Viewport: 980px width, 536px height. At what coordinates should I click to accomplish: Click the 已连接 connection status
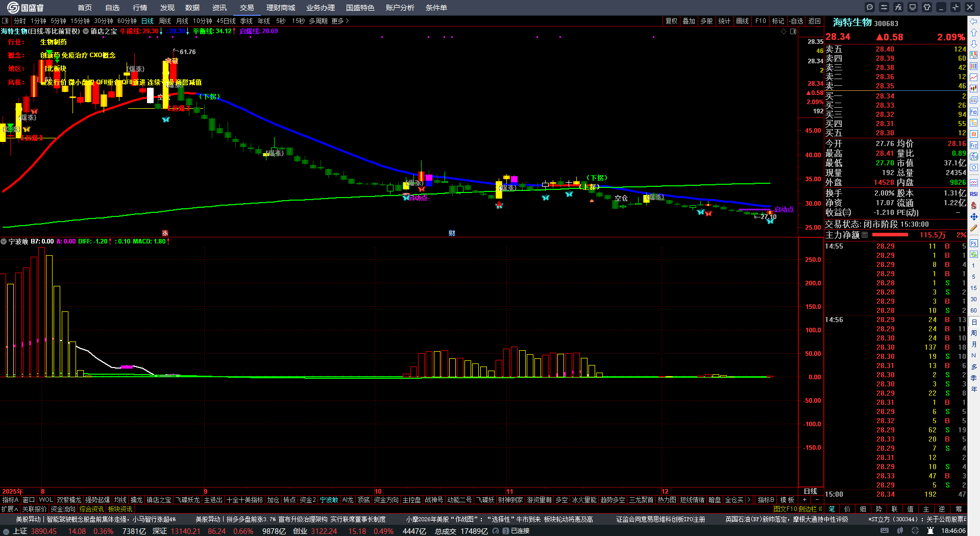click(520, 531)
